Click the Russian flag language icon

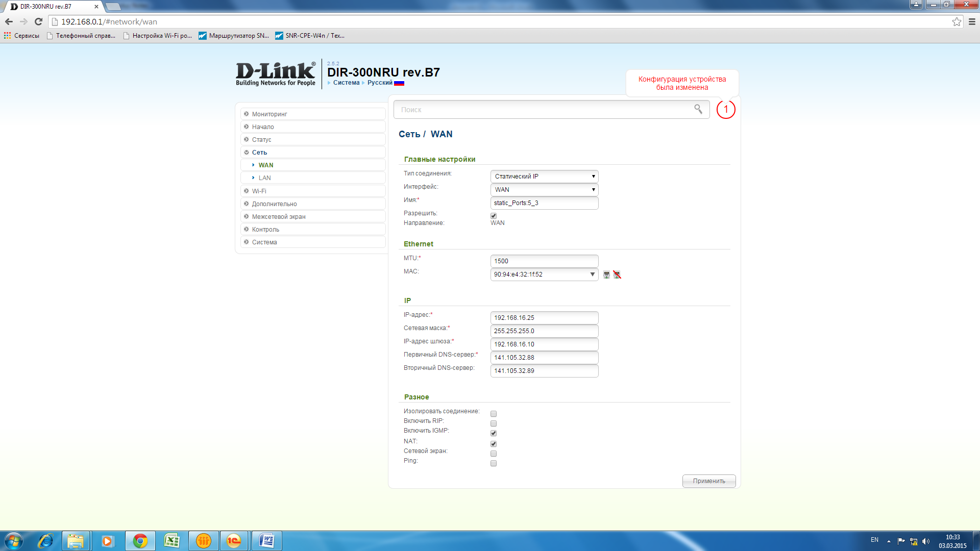(399, 83)
